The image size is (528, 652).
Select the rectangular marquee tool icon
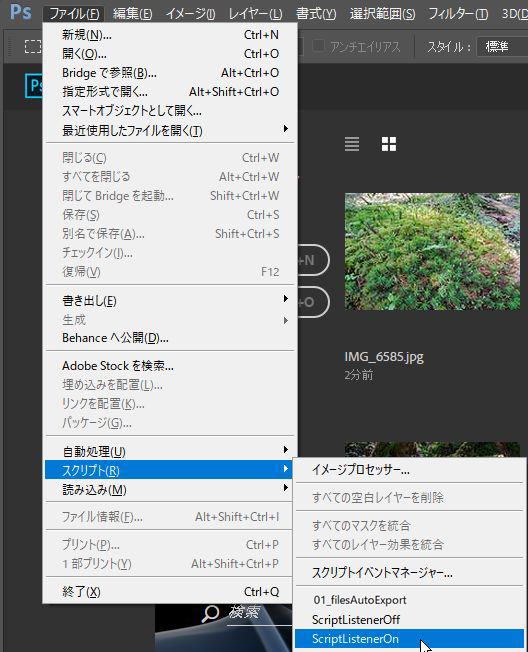click(x=33, y=47)
